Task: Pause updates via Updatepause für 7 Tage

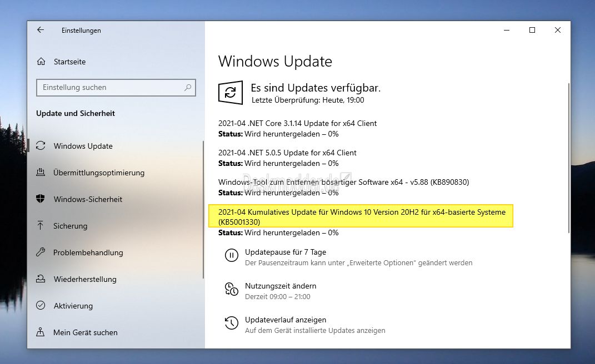Action: (286, 252)
